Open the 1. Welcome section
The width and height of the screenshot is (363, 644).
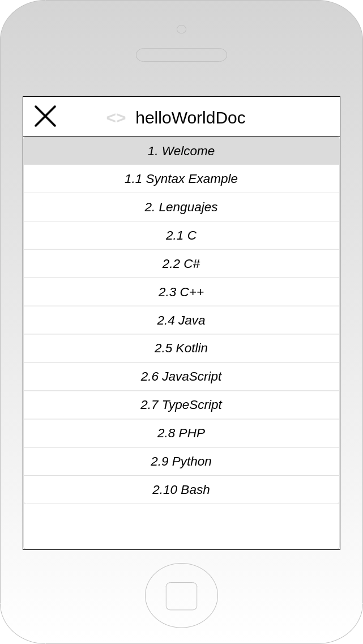pyautogui.click(x=181, y=151)
